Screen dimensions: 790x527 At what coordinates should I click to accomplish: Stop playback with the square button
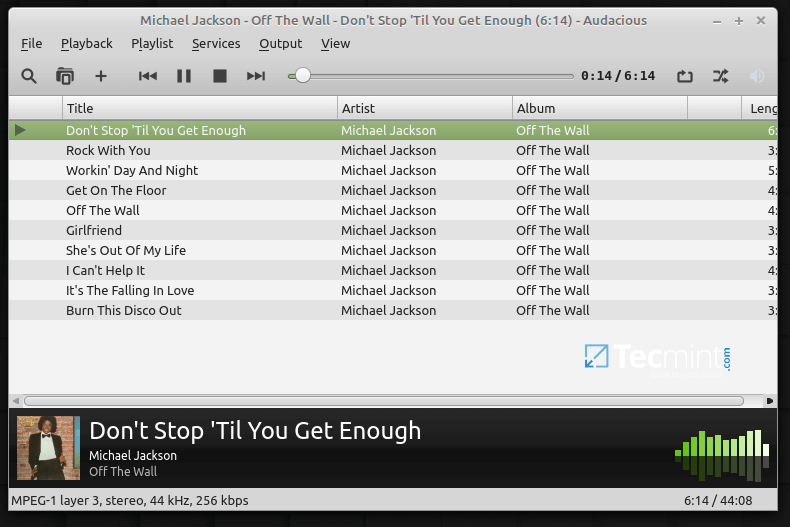(x=220, y=76)
